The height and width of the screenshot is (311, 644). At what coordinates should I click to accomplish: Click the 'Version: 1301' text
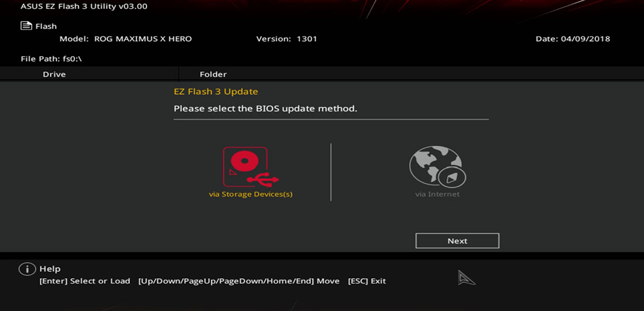click(x=287, y=39)
